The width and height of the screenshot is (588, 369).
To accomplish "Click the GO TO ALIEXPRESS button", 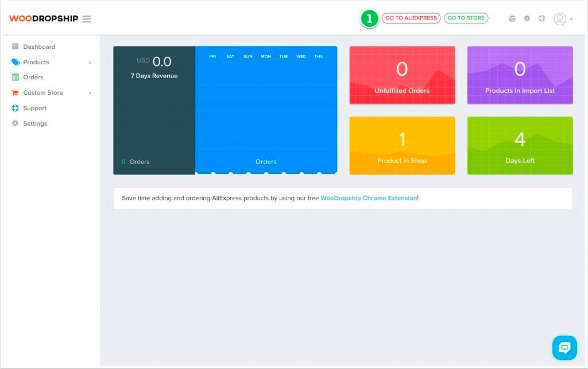I will tap(411, 18).
